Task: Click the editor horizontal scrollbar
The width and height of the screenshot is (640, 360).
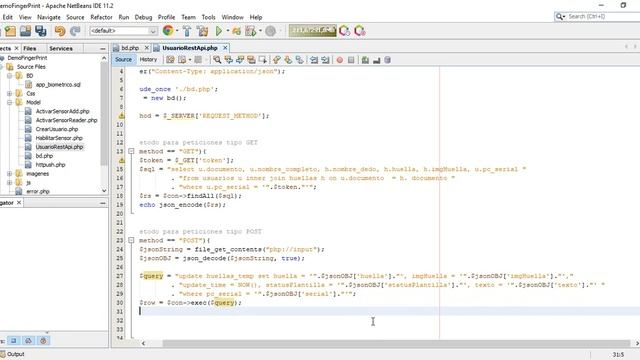Action: (396, 343)
